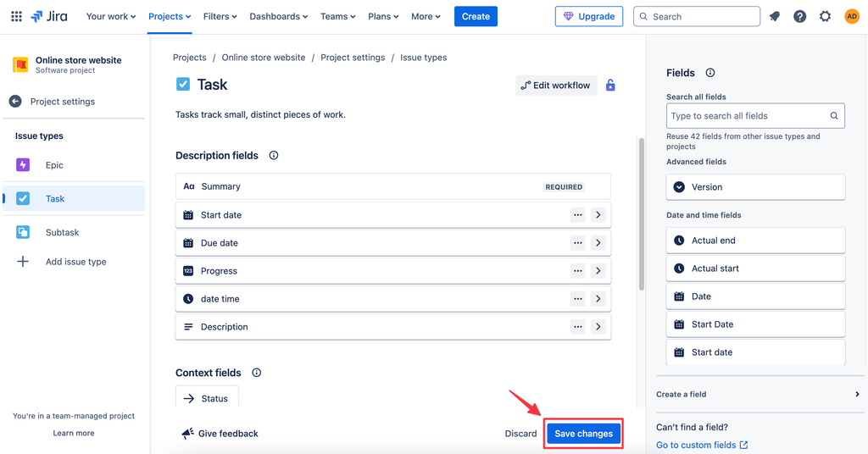Expand the Progress field chevron

click(598, 271)
